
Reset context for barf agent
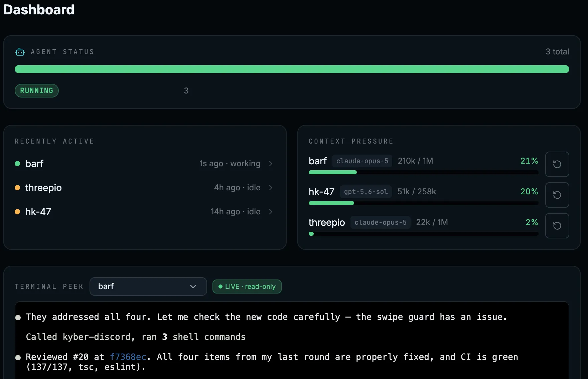(557, 164)
